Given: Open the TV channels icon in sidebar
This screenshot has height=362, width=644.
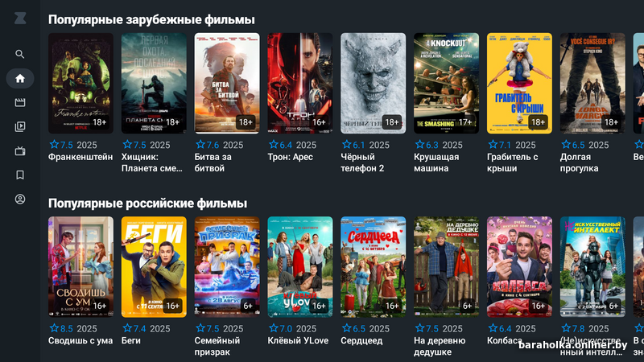Looking at the screenshot, I should 19,151.
